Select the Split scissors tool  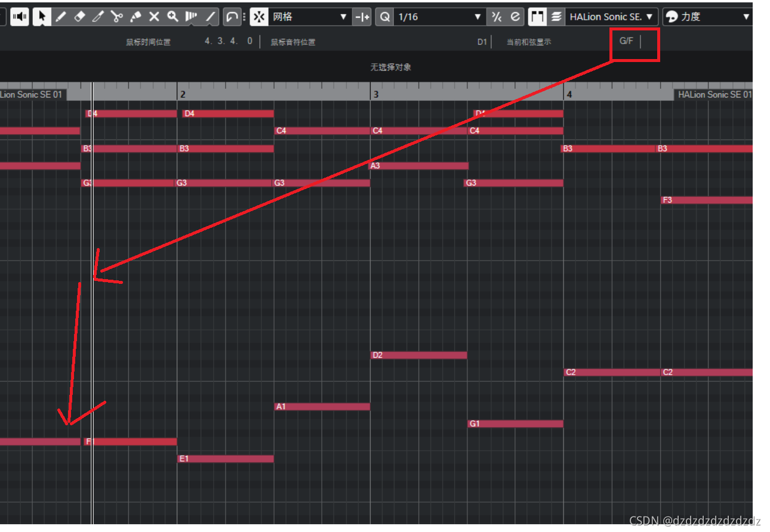[x=116, y=17]
